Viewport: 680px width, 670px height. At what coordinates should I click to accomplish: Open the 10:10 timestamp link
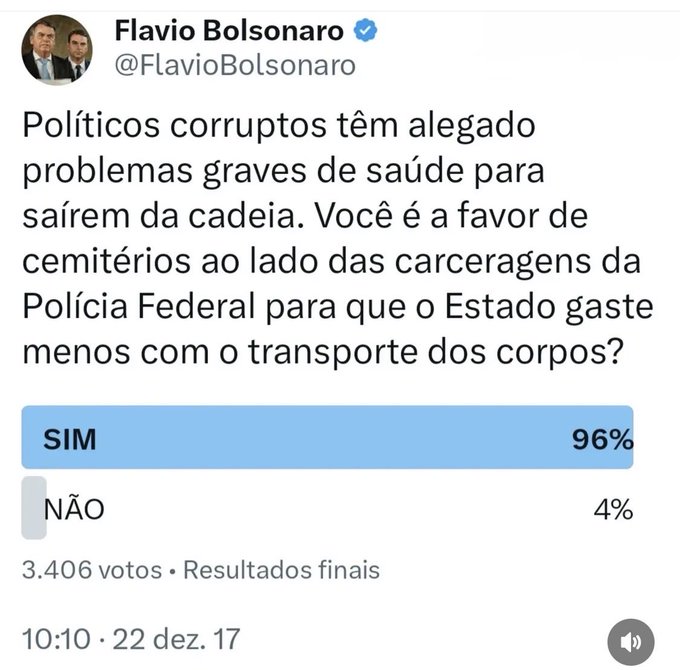(x=56, y=637)
